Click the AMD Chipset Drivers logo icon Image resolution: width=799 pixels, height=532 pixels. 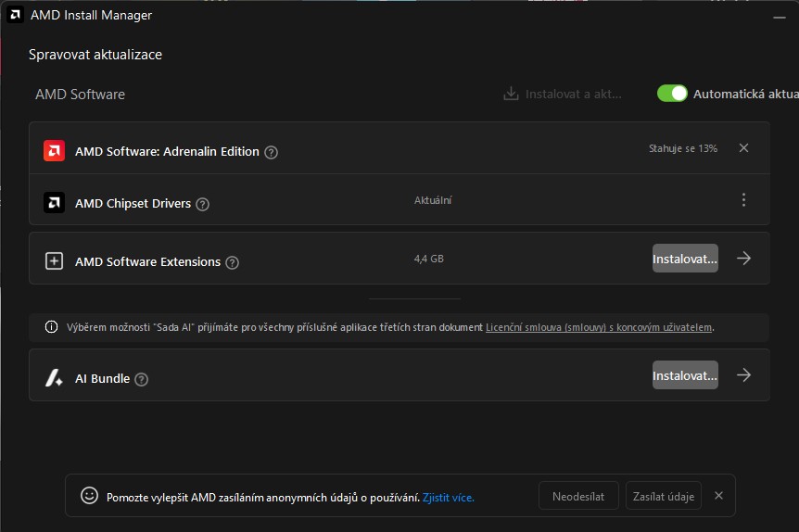[x=54, y=202]
